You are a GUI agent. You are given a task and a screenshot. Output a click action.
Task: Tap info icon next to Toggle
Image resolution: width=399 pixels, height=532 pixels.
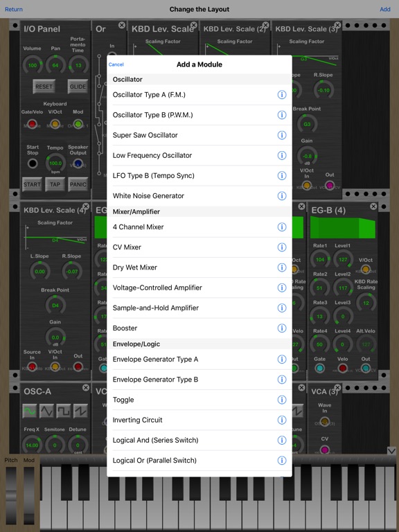282,400
